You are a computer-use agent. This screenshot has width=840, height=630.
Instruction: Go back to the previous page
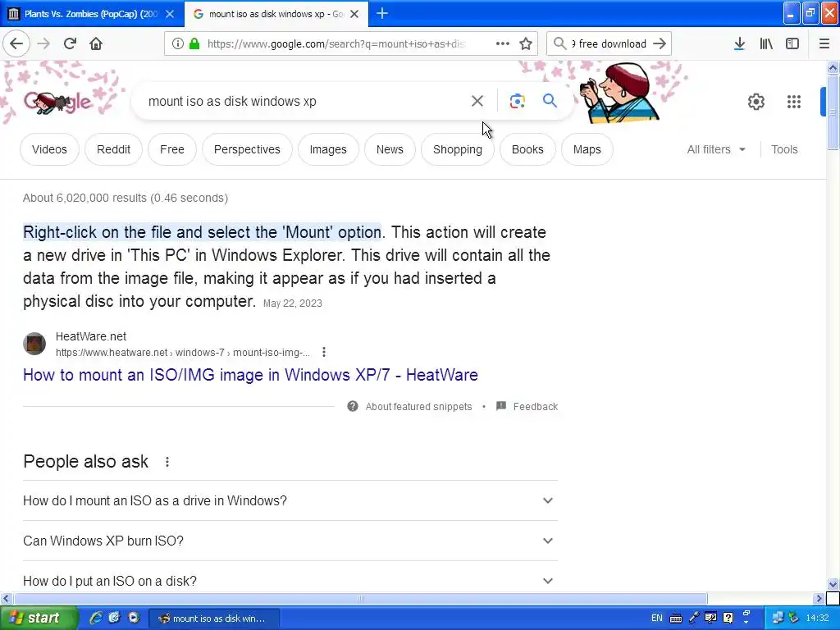coord(16,43)
